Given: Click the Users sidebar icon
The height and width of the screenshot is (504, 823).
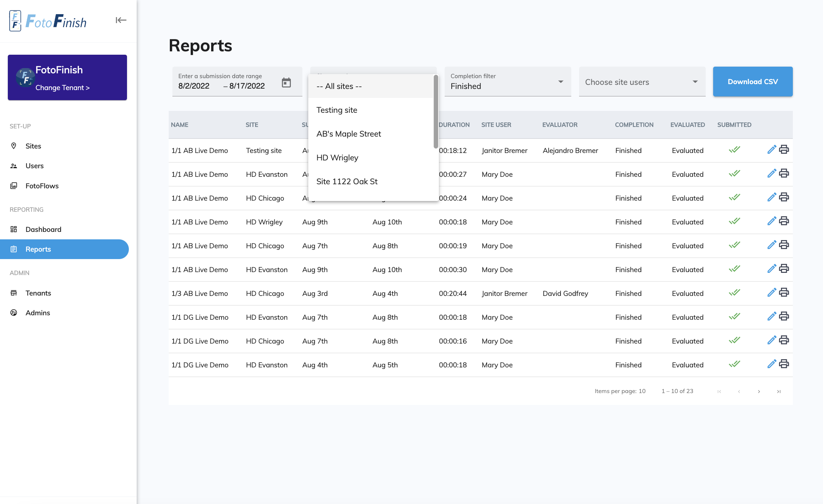Looking at the screenshot, I should [14, 166].
